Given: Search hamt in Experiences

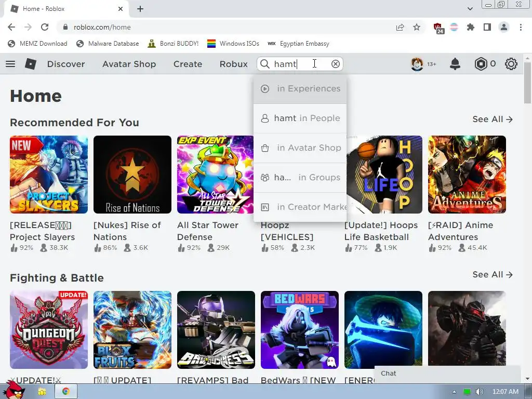Looking at the screenshot, I should tap(300, 89).
